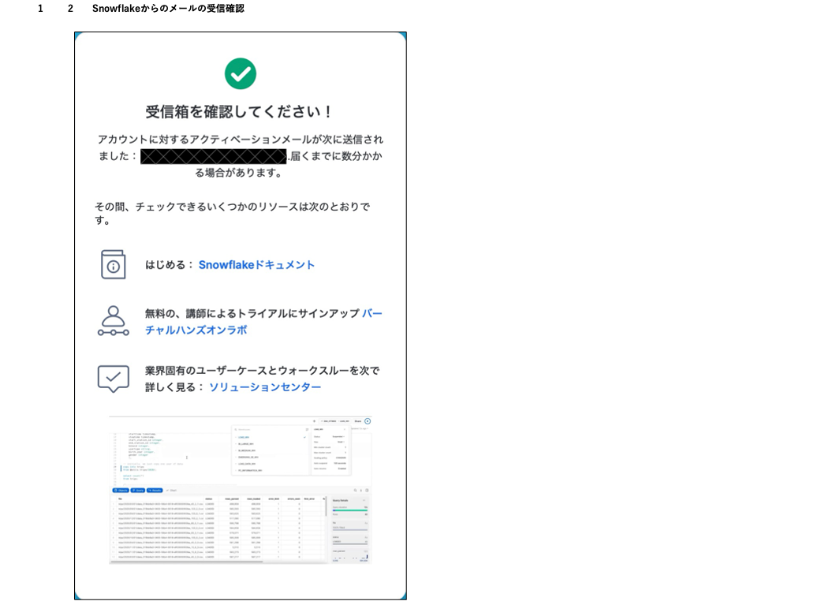Open the Snowflakeドキュメント link
This screenshot has width=840, height=616.
(256, 264)
